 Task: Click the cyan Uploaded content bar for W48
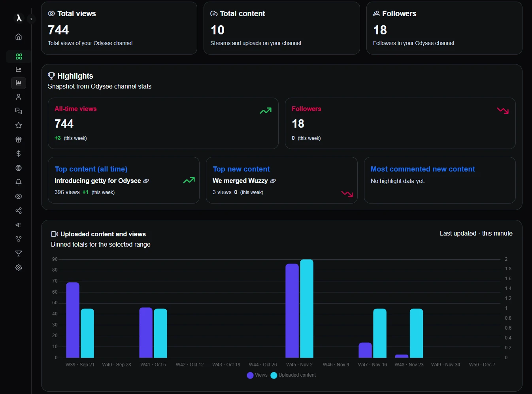coord(417,333)
